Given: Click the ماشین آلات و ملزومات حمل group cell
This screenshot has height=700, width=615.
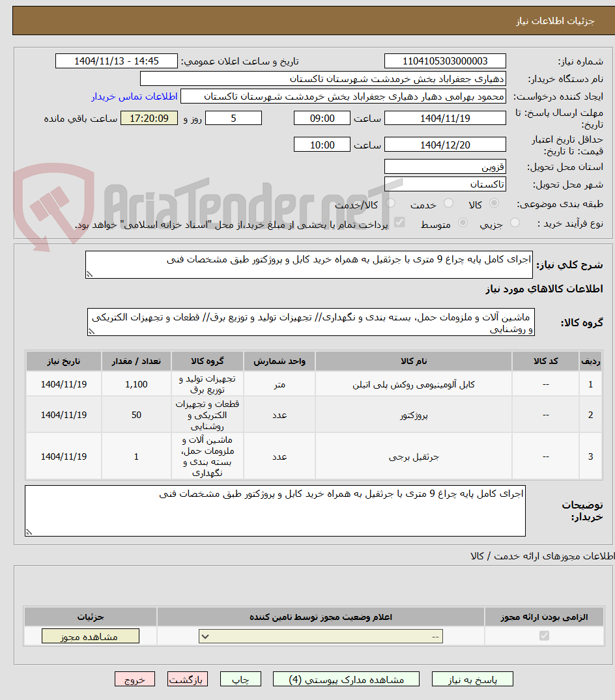Looking at the screenshot, I should point(207,456).
